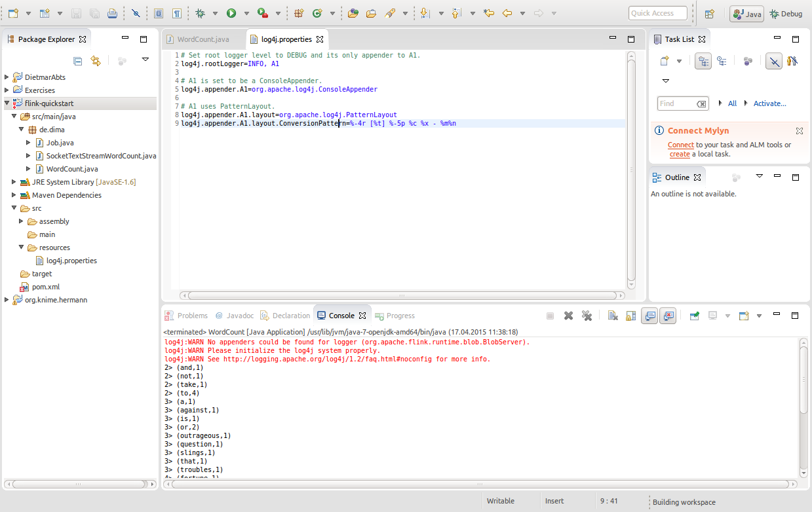The width and height of the screenshot is (812, 512).
Task: Open the Run button dropdown arrow
Action: 246,13
